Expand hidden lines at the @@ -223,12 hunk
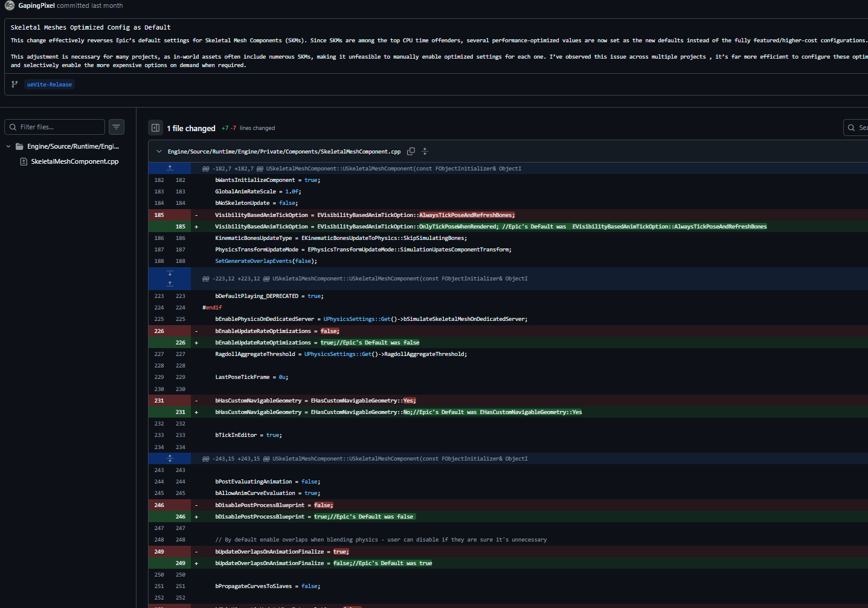The image size is (868, 608). pos(170,279)
